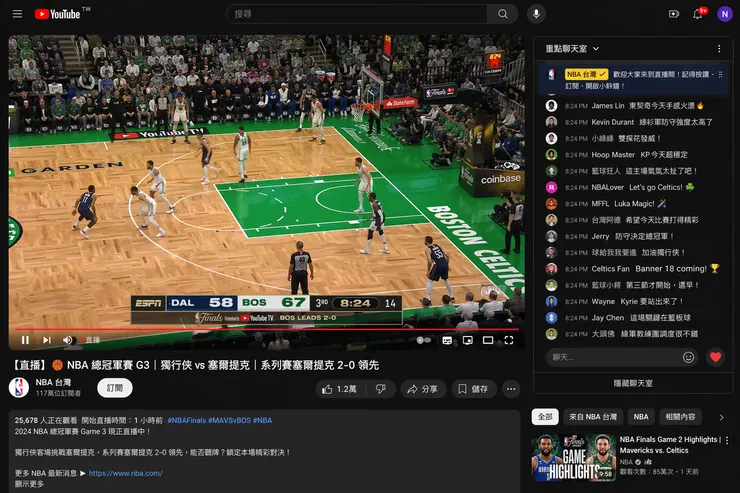Select Wayne's Kyrie chat message

pos(634,301)
